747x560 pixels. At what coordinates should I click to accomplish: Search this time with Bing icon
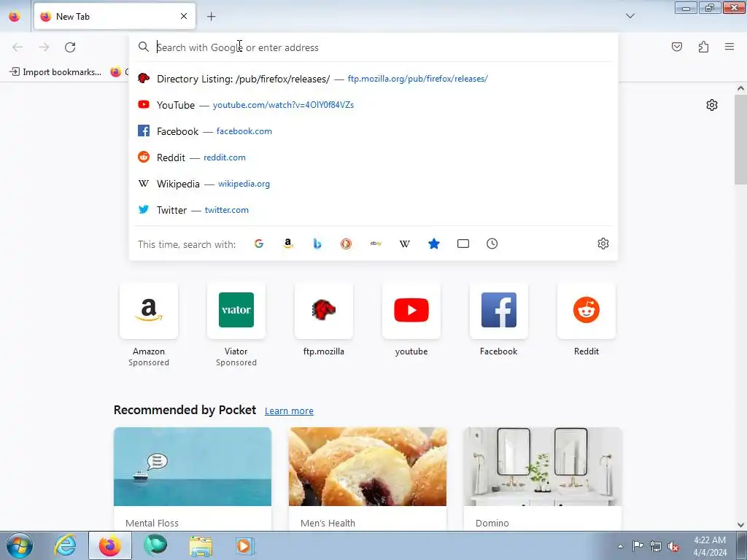[x=317, y=244]
